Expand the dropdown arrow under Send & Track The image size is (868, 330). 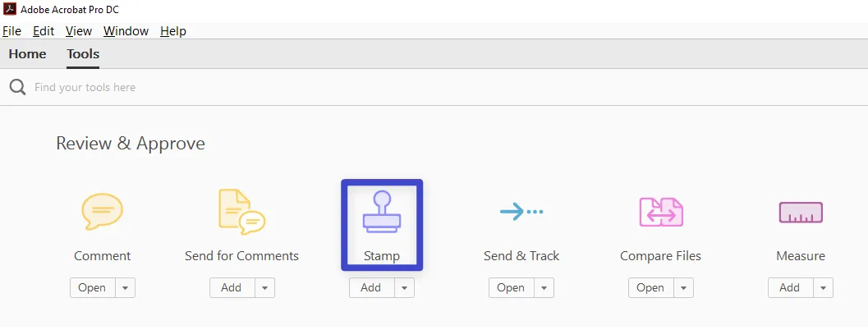point(544,288)
